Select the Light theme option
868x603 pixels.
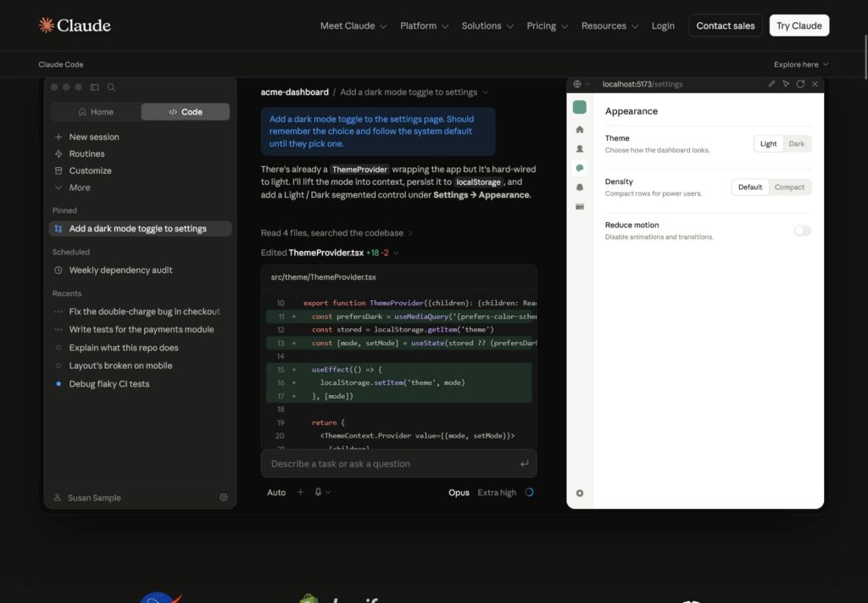[x=768, y=143]
